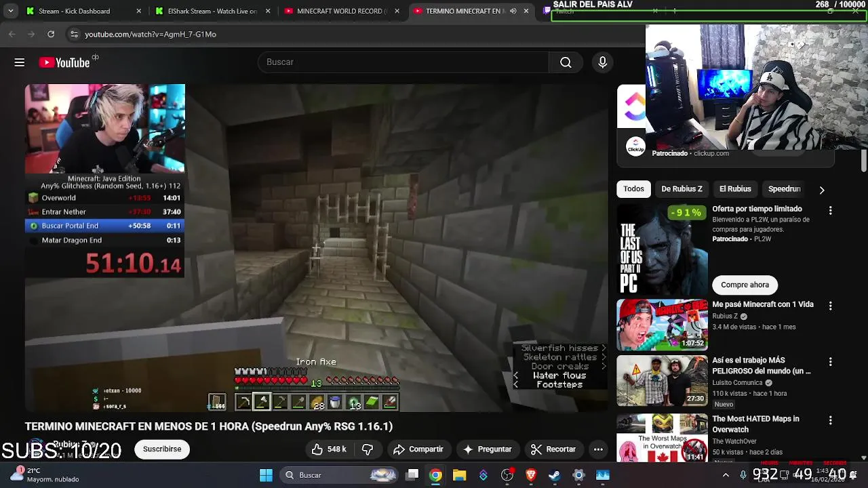Viewport: 868px width, 488px height.
Task: Open the 1:07:52 Minecraft video thumbnail
Action: point(662,325)
